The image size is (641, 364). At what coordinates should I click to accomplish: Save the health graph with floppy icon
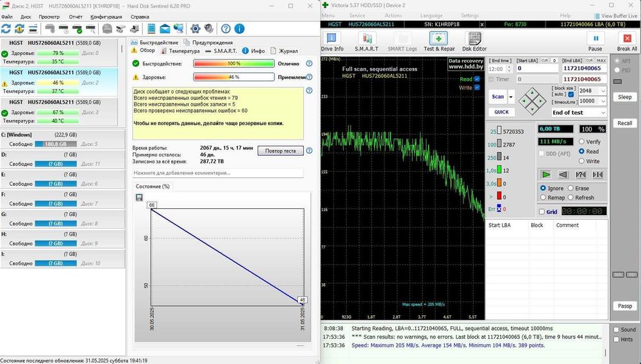(x=139, y=197)
